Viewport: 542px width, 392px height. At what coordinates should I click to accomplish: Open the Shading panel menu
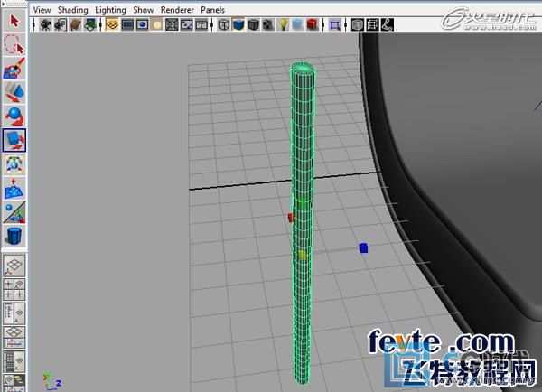(73, 10)
